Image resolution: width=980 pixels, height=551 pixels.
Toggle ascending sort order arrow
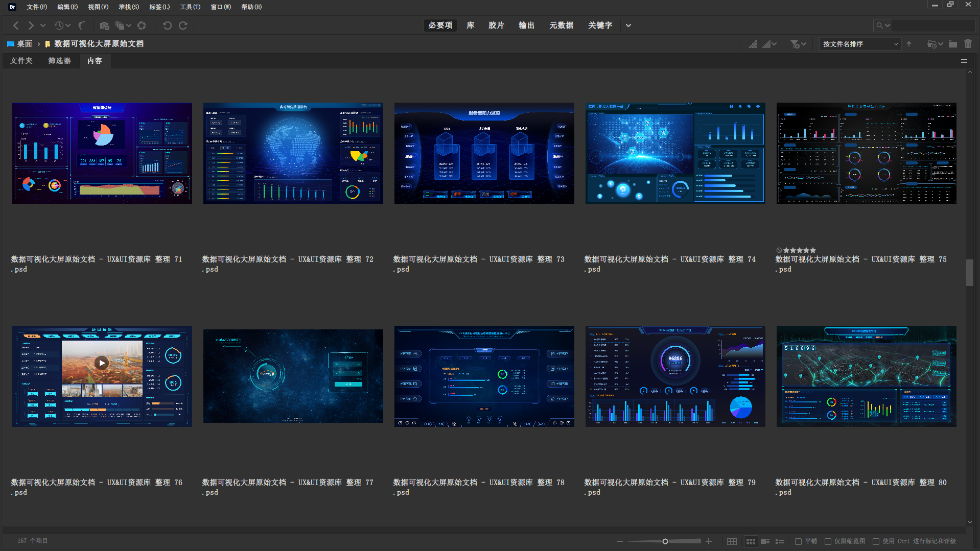pyautogui.click(x=909, y=44)
